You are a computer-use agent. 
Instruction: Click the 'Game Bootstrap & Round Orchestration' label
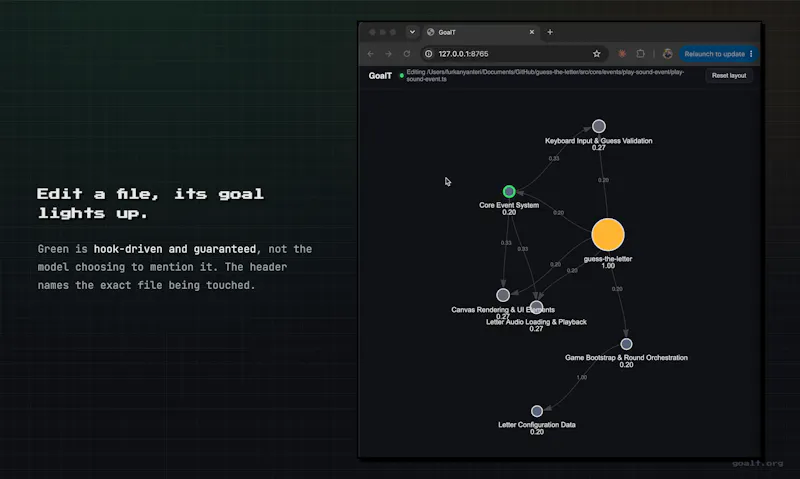(626, 358)
